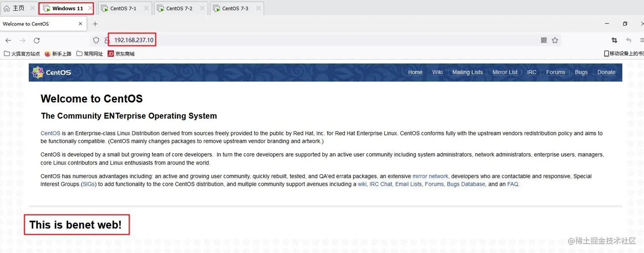Screen dimensions: 644x253
Task: Open Forums in CentOS navbar
Action: pos(555,72)
